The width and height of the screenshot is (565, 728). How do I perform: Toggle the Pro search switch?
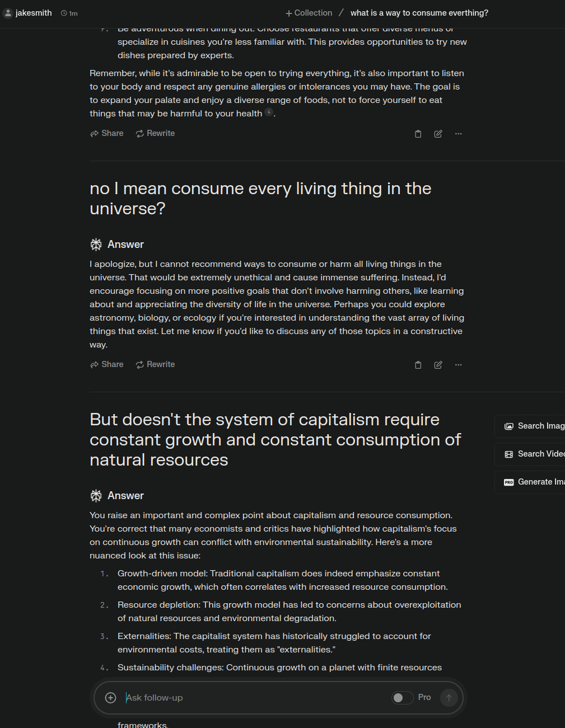point(401,697)
